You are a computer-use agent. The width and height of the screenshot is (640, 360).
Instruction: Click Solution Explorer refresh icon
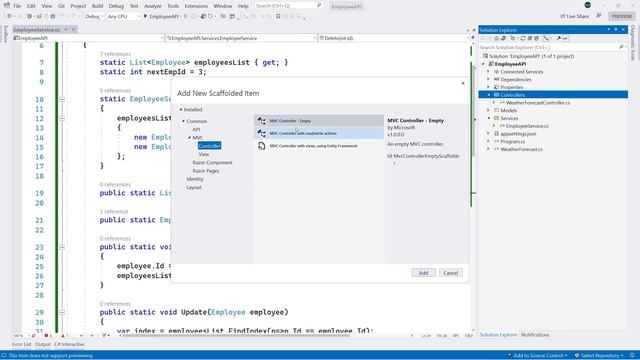click(x=522, y=38)
